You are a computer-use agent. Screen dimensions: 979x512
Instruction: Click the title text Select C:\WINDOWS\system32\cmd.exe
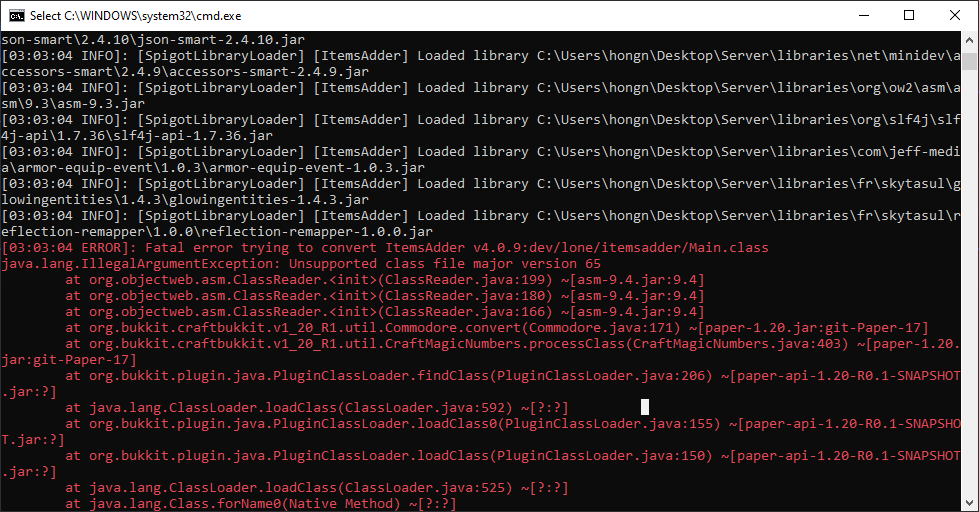pyautogui.click(x=135, y=16)
